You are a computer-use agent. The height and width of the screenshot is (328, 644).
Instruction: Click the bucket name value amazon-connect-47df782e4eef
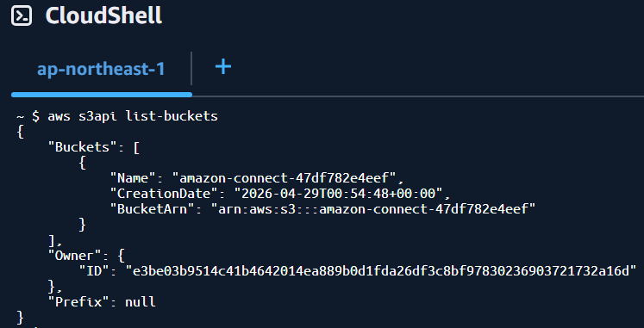284,178
